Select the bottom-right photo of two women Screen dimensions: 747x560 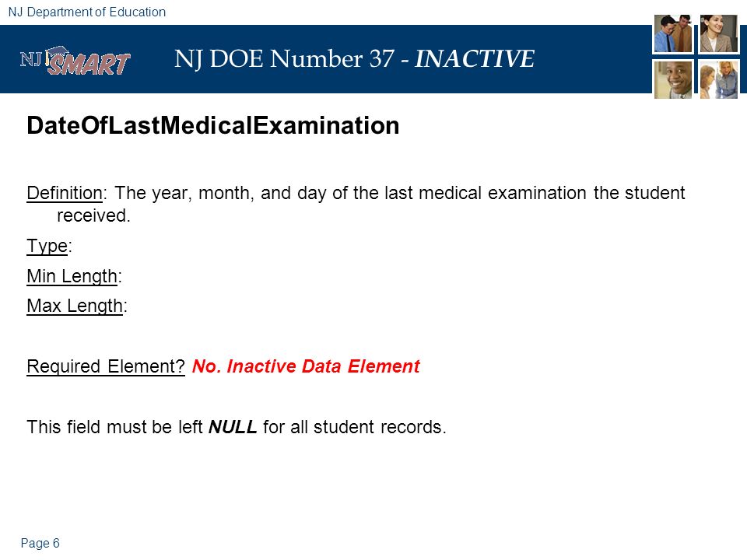718,79
